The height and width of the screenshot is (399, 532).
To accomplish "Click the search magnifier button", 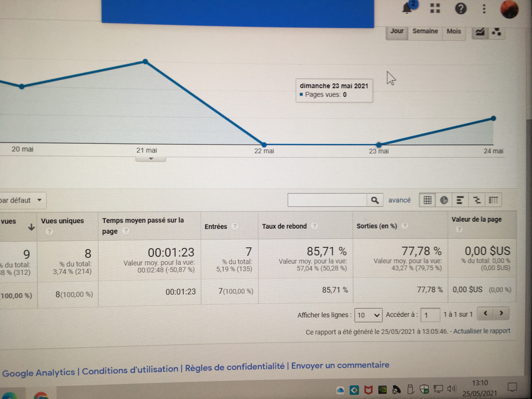I will pos(375,200).
